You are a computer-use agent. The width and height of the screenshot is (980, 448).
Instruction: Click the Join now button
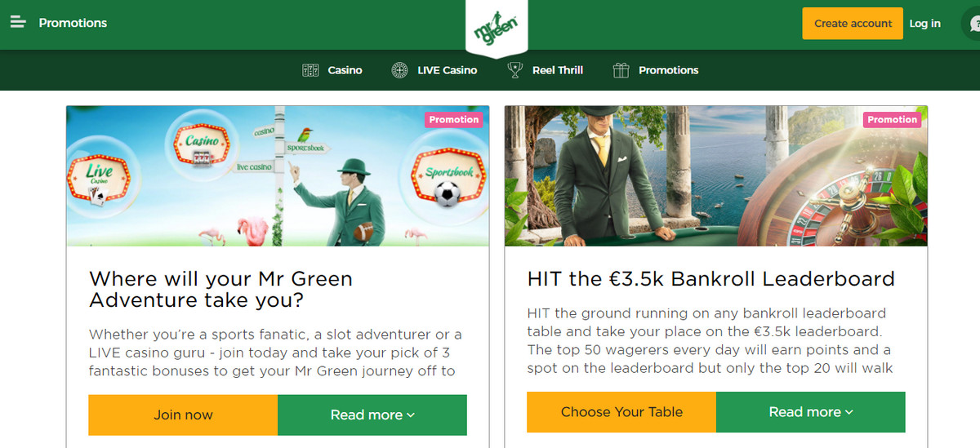(x=183, y=415)
